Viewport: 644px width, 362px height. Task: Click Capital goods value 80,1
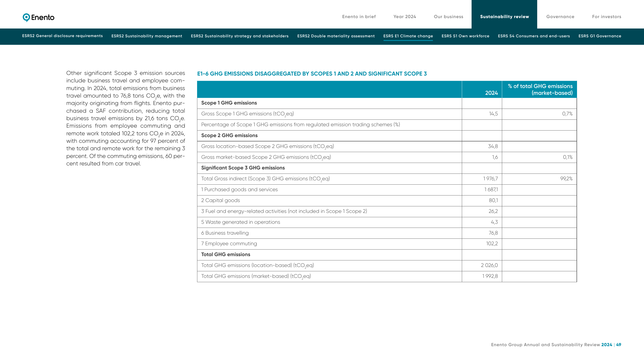[493, 200]
